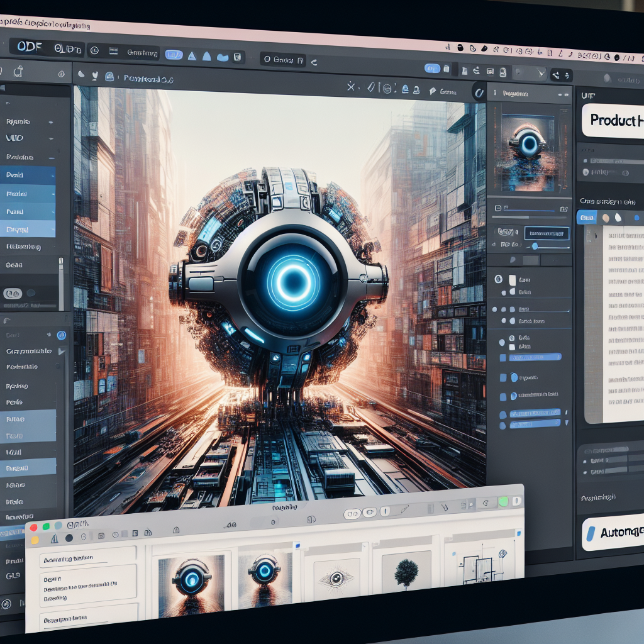This screenshot has height=644, width=644.
Task: Click the X icon above the canvas
Action: click(352, 87)
